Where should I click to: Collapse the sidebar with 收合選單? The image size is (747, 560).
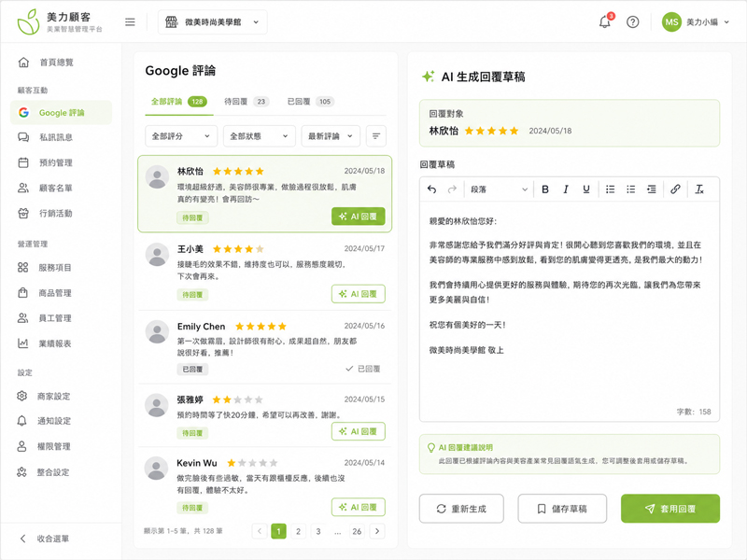click(45, 539)
